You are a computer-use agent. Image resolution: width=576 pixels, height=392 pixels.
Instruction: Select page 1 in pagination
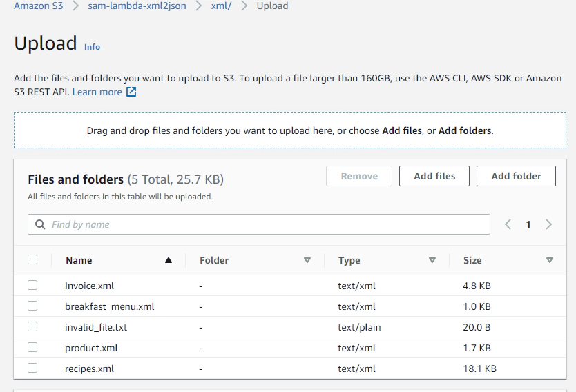click(528, 224)
